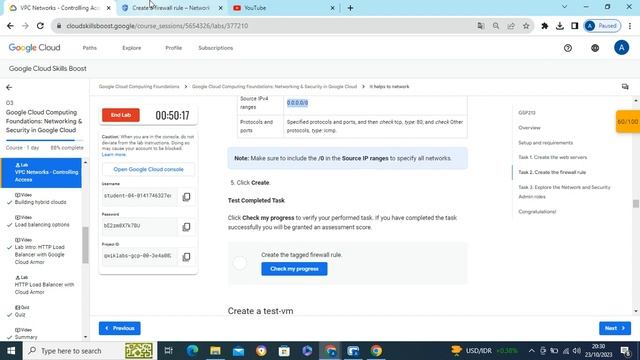
Task: Jump to Setup and requirements section
Action: coord(546,143)
